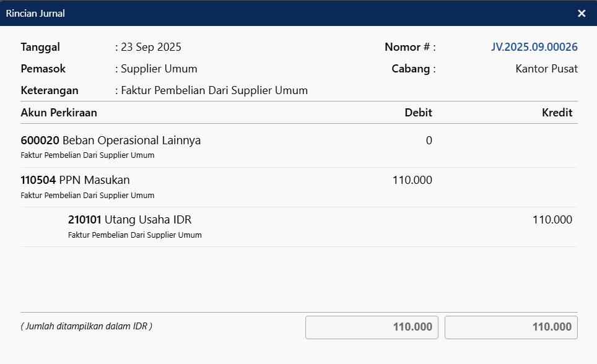Viewport: 597px width, 364px height.
Task: Select the 210101 Utang Usaha IDR row
Action: point(134,220)
